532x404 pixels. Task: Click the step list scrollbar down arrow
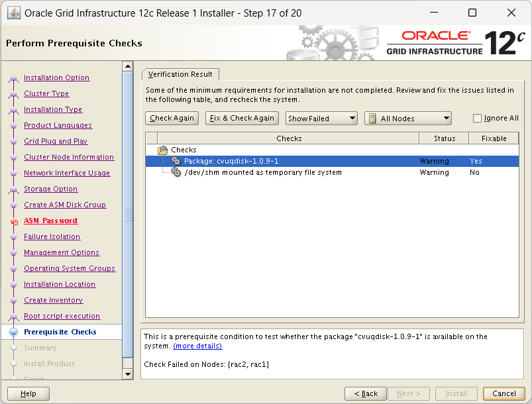128,374
